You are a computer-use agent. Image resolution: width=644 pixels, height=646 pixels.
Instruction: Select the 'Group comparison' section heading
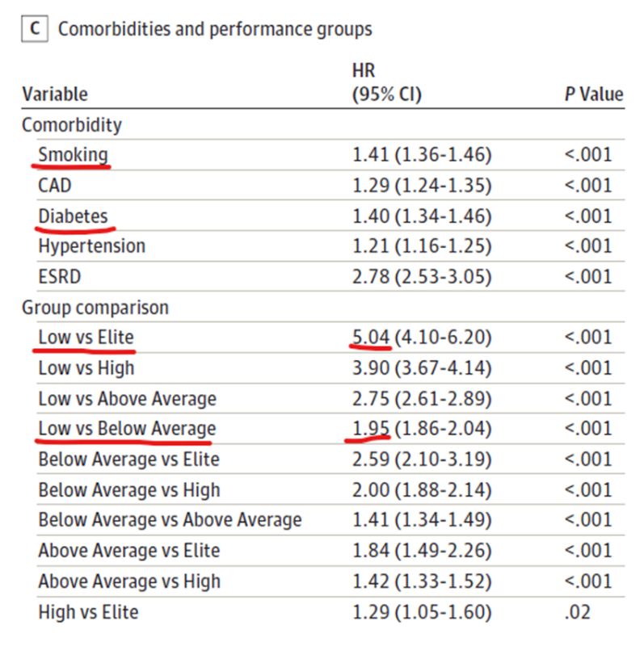point(95,308)
